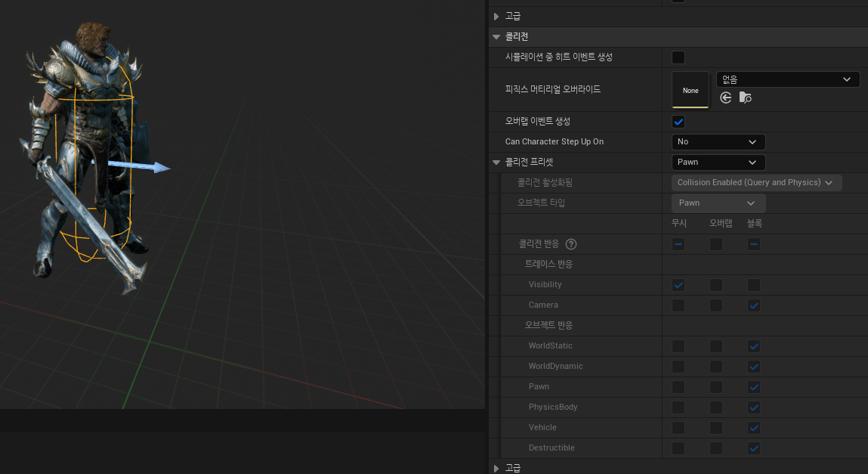Toggle Destructible 블록 checkbox
Image resolution: width=868 pixels, height=474 pixels.
[x=753, y=448]
